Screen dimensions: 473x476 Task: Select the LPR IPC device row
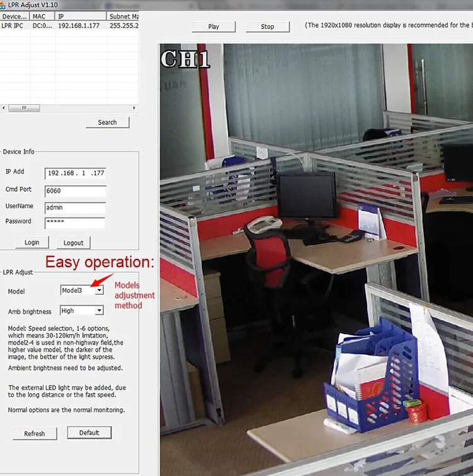pyautogui.click(x=69, y=26)
